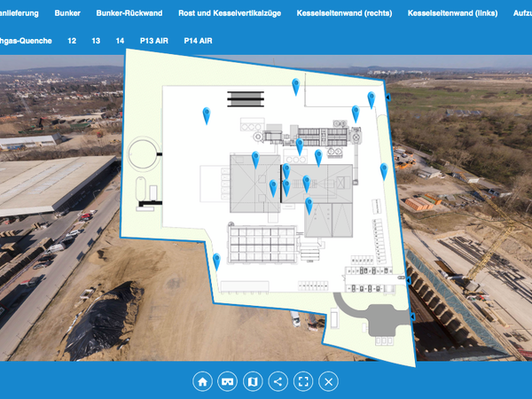This screenshot has width=532, height=399.
Task: Select the P13 AIR panorama
Action: tap(154, 41)
